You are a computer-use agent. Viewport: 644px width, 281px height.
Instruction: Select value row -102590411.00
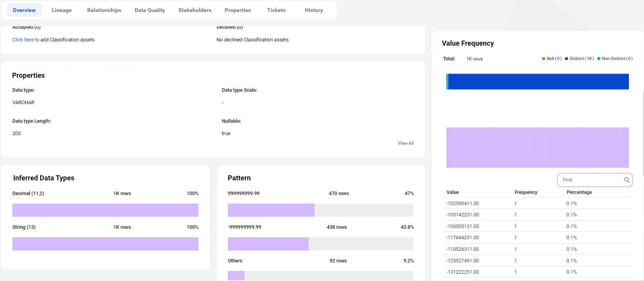click(x=538, y=204)
